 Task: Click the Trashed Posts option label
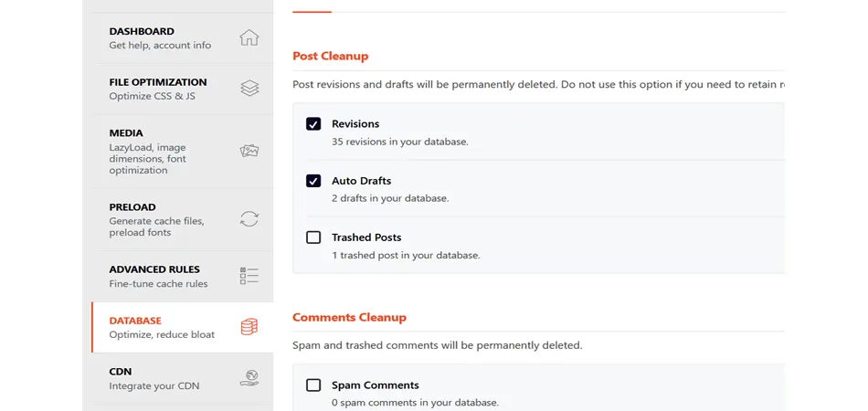[366, 237]
